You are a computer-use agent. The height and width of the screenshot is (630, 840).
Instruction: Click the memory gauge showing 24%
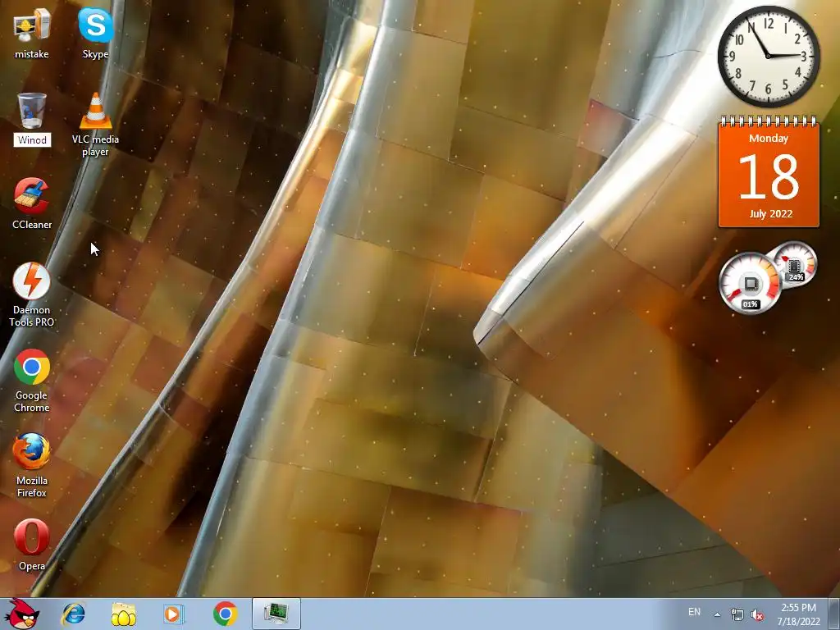(796, 263)
